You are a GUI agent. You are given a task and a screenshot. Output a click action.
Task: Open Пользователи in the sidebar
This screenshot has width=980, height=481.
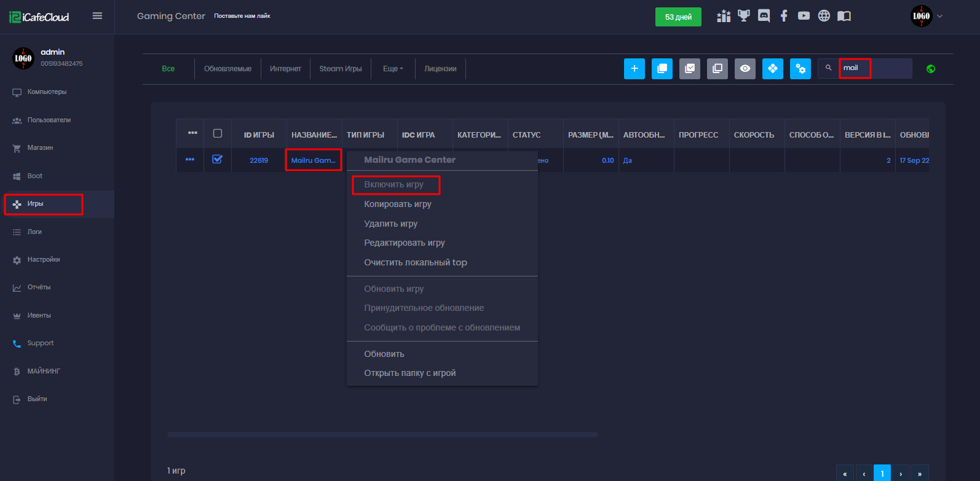tap(49, 120)
